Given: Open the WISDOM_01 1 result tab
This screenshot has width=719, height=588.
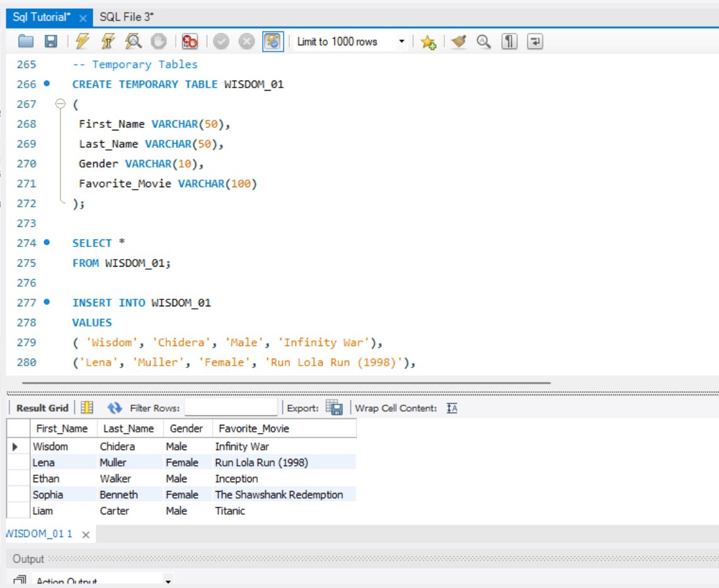Looking at the screenshot, I should (x=39, y=534).
